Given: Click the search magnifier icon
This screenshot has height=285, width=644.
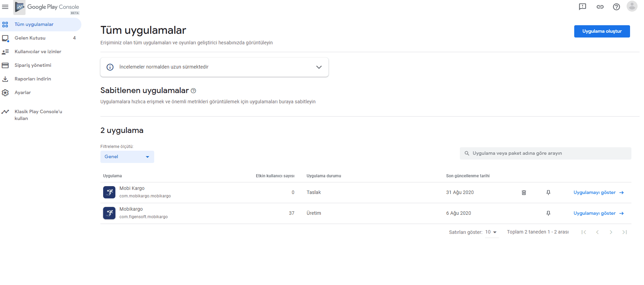Looking at the screenshot, I should tap(467, 153).
